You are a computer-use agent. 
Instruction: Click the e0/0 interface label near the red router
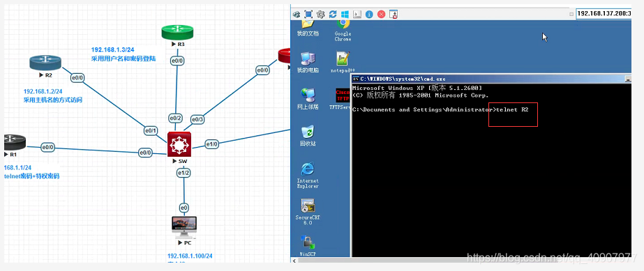tap(262, 70)
